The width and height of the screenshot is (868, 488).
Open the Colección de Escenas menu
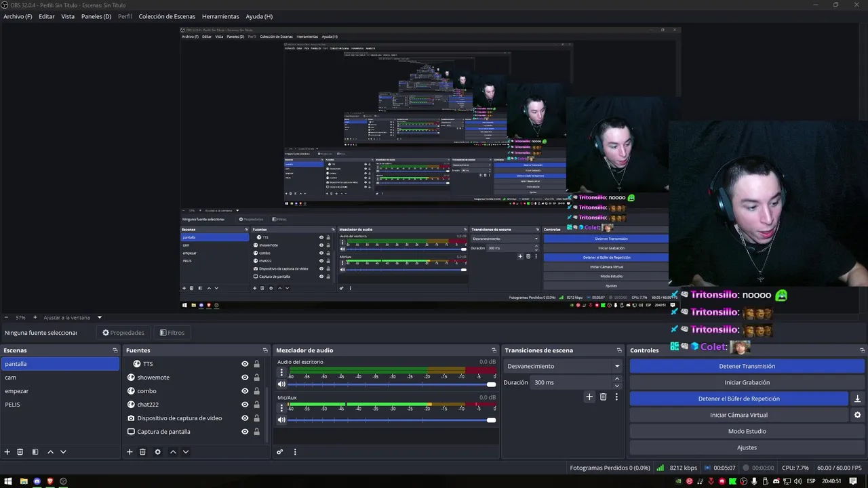point(167,16)
